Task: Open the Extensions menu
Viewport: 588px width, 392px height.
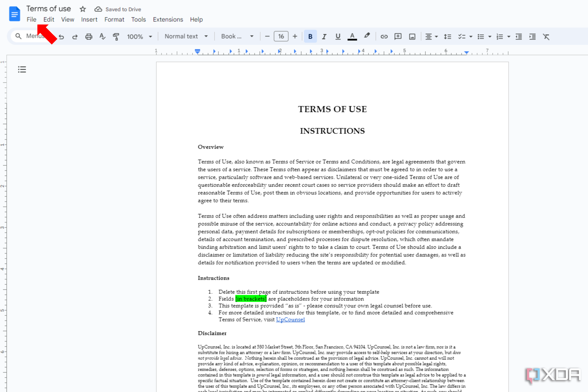Action: tap(168, 19)
